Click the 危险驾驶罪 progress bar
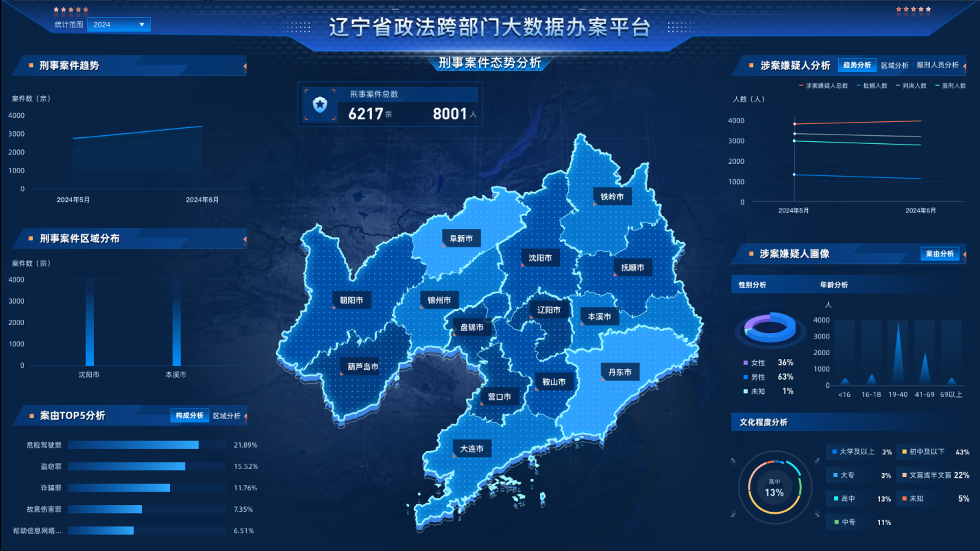Screen dimensions: 980x551 click(133, 445)
